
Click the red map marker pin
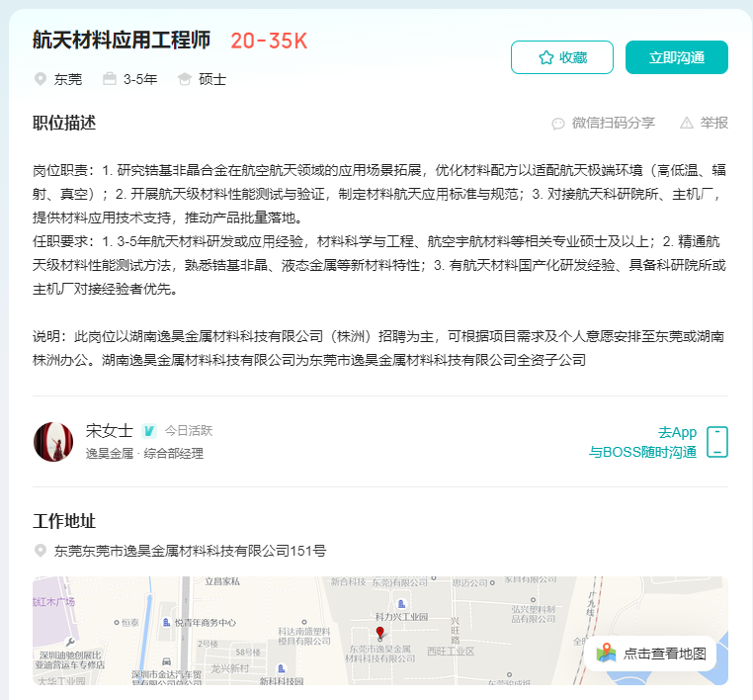point(379,632)
